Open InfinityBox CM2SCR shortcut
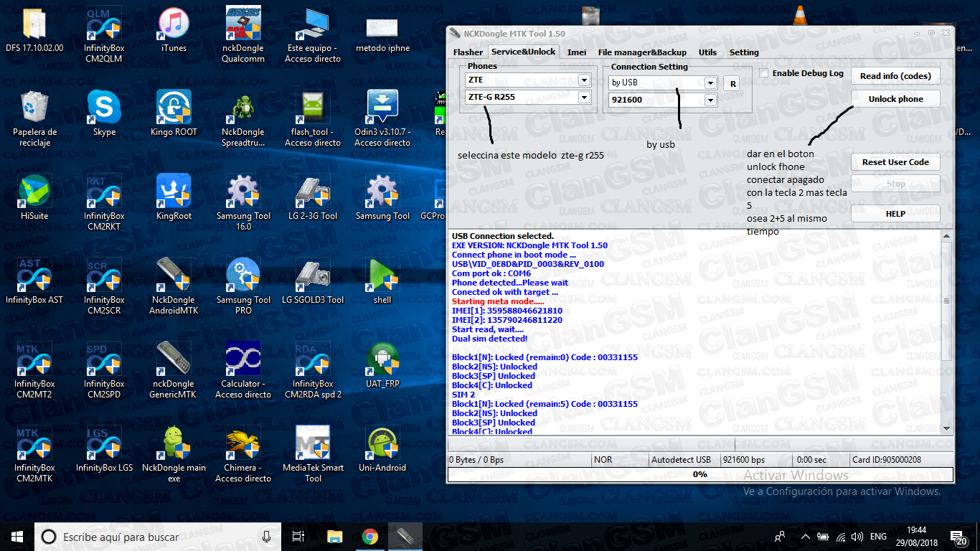This screenshot has height=551, width=980. pos(104,286)
